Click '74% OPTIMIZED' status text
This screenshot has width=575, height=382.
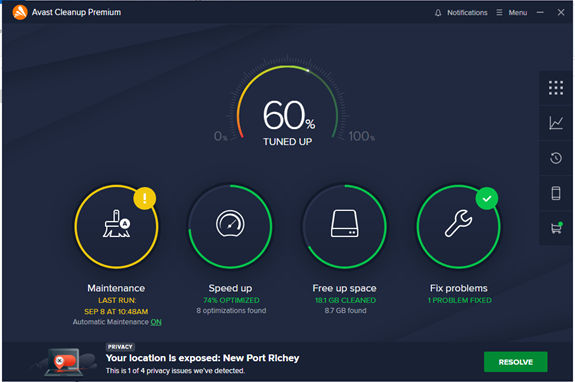(231, 300)
